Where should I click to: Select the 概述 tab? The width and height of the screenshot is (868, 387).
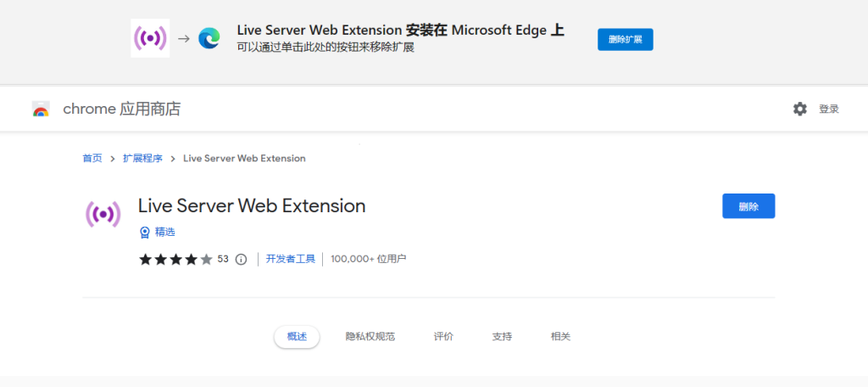coord(297,337)
